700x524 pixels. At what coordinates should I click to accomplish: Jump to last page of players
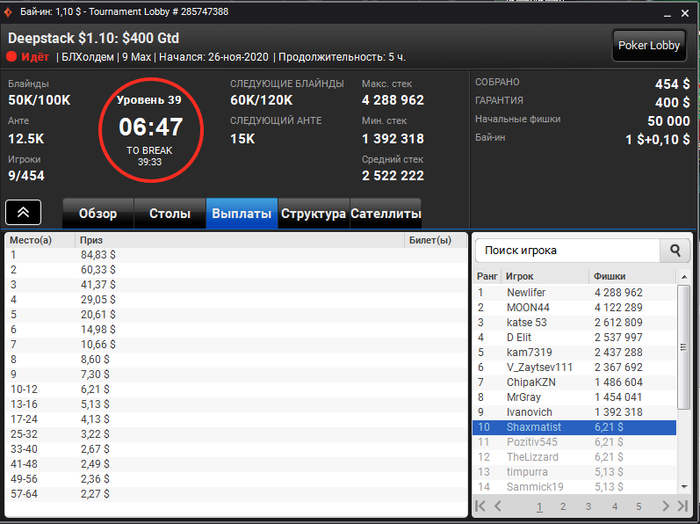tap(683, 506)
